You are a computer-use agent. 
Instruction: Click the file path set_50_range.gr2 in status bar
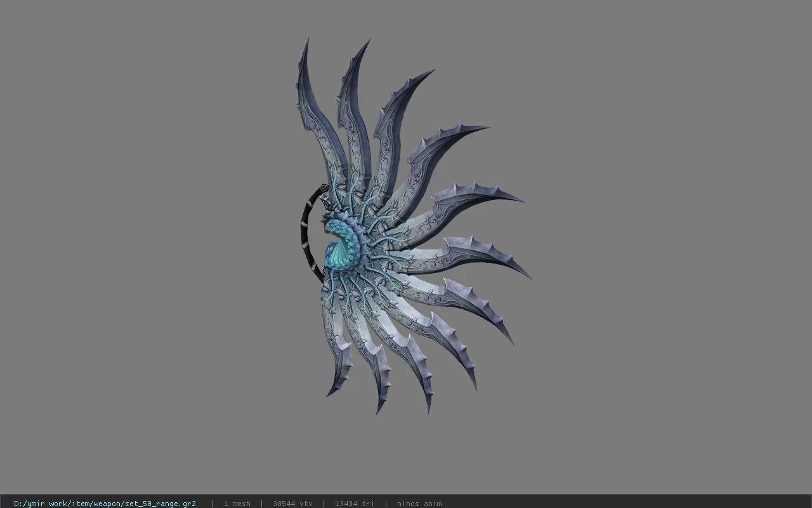(x=105, y=504)
